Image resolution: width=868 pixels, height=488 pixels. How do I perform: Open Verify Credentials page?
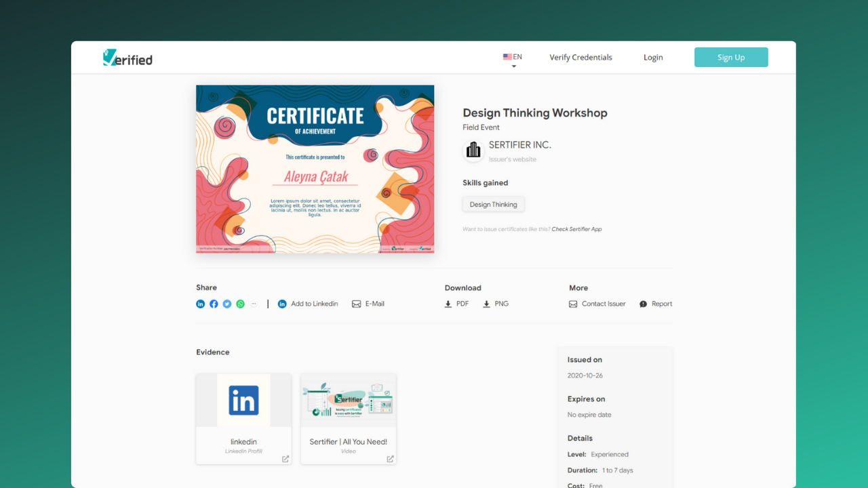(580, 58)
